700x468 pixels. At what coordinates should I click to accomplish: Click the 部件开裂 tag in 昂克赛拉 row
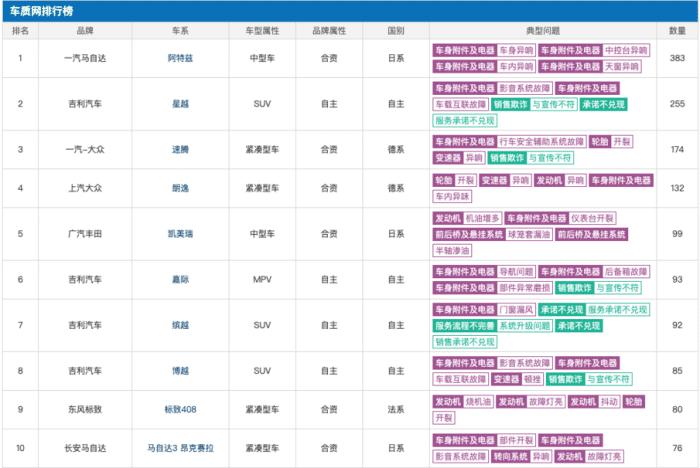point(516,440)
